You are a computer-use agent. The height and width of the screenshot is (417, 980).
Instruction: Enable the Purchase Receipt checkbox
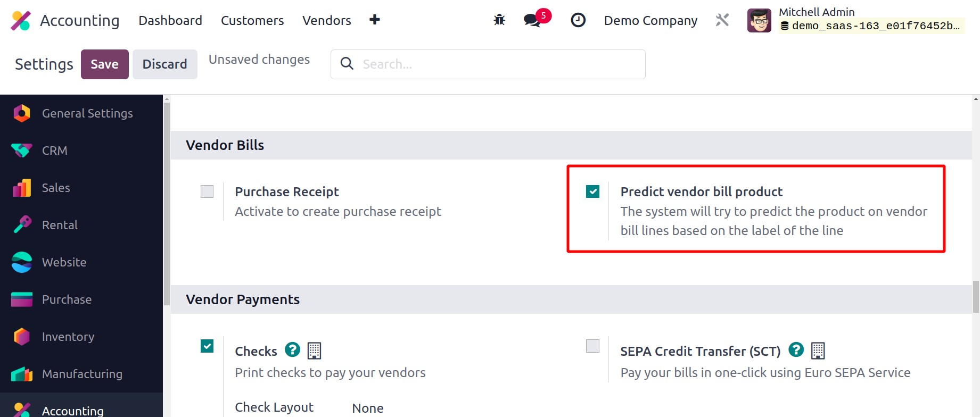(x=207, y=191)
